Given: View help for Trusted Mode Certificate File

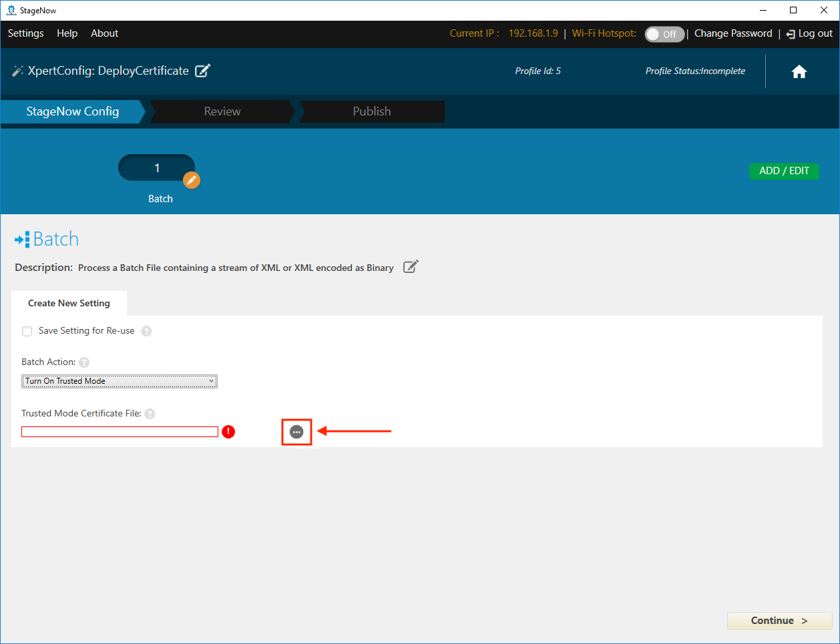Looking at the screenshot, I should [150, 414].
